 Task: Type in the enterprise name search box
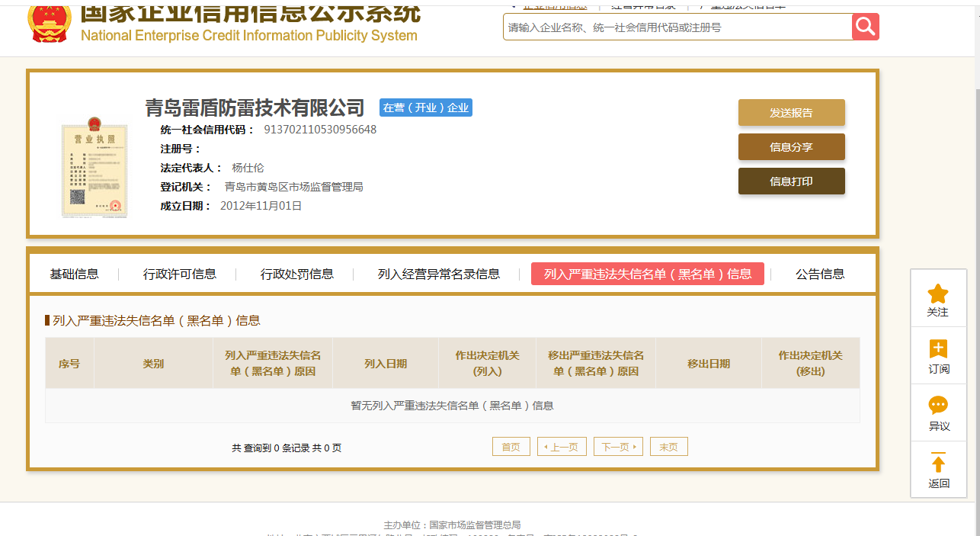pos(677,27)
